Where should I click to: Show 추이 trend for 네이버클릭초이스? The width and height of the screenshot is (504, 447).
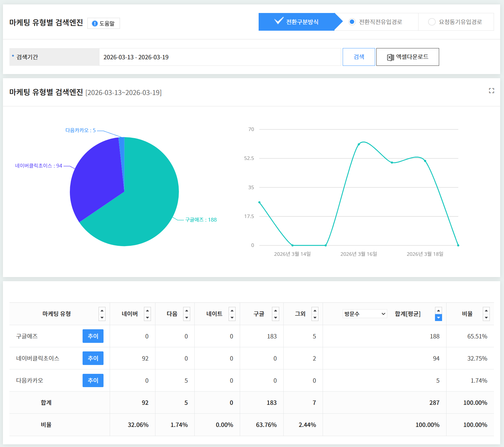(93, 358)
